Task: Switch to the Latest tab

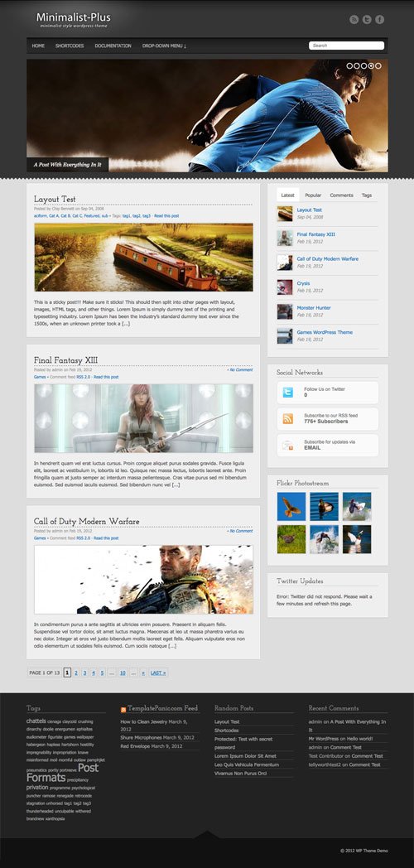Action: 288,195
